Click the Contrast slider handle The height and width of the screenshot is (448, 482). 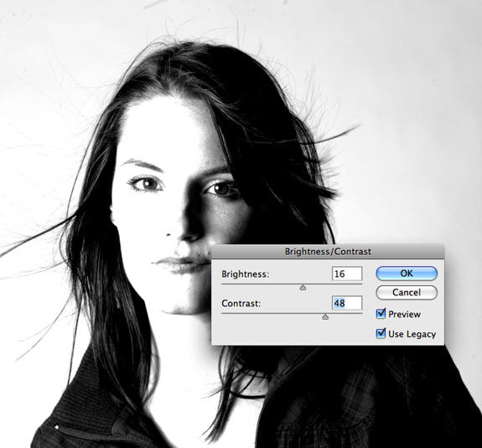pos(325,316)
